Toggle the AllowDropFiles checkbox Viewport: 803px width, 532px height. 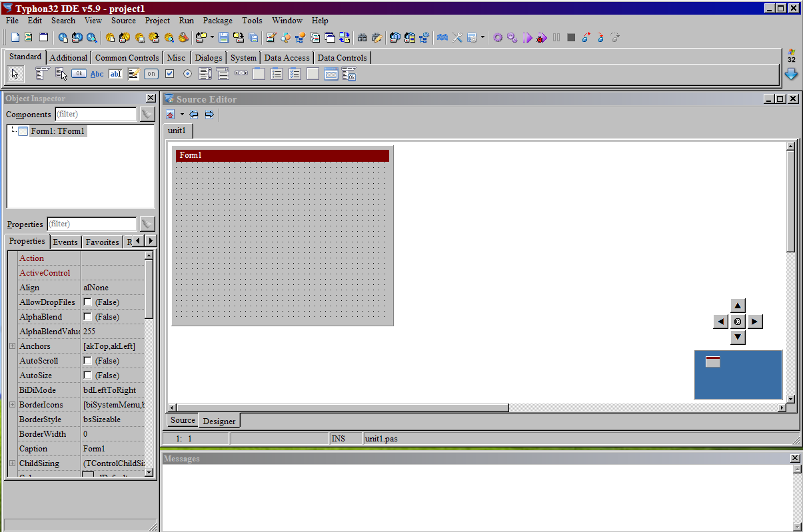(x=87, y=302)
